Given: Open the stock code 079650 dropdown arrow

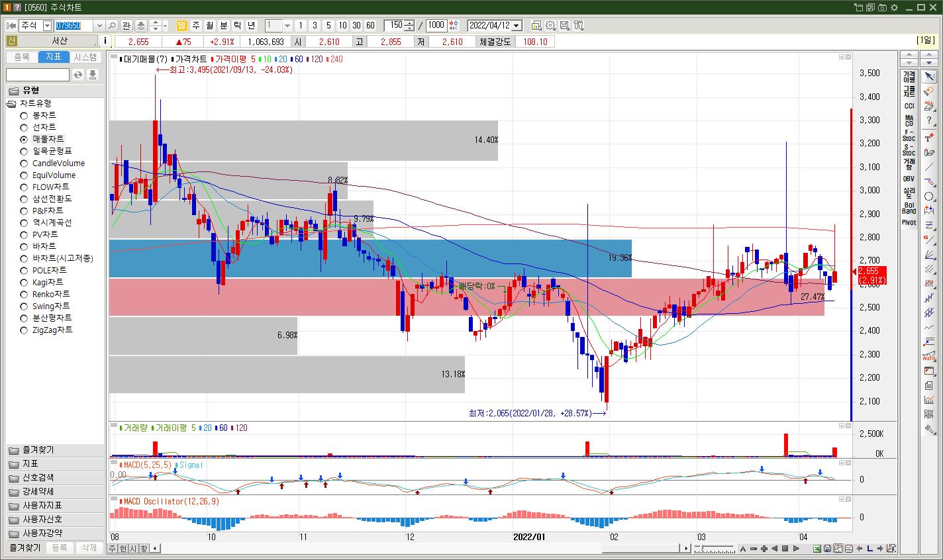Looking at the screenshot, I should click(99, 25).
